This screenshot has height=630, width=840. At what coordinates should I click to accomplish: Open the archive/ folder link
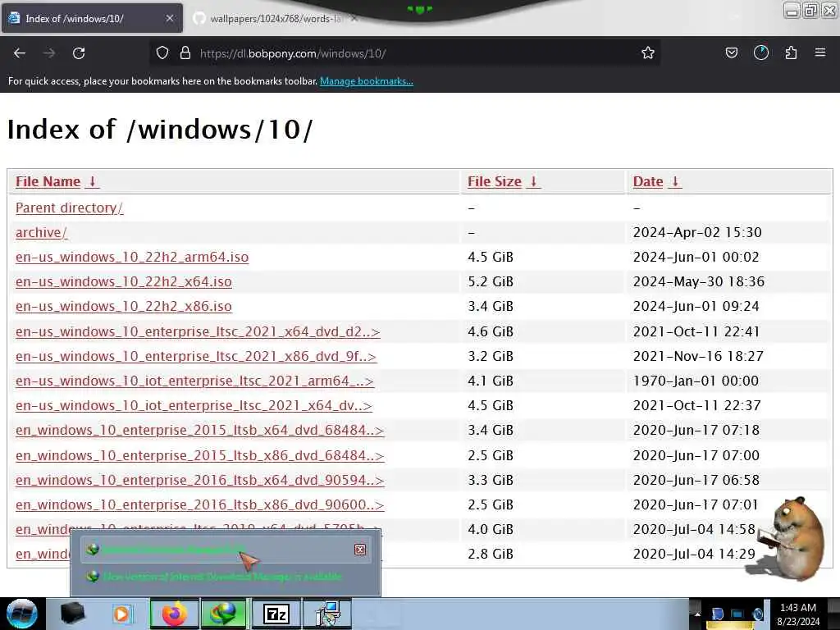coord(42,232)
